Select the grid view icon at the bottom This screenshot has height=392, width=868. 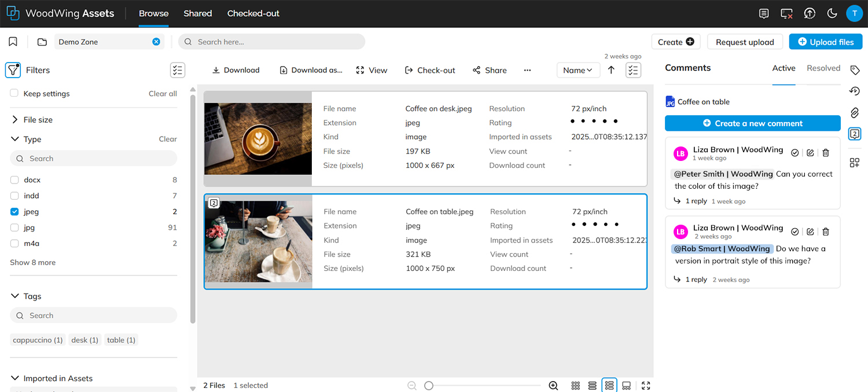click(575, 385)
